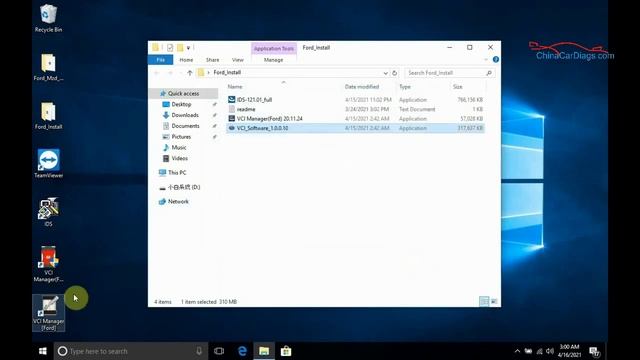Open Microsoft Store from the taskbar
Image resolution: width=640 pixels, height=360 pixels.
pos(286,351)
